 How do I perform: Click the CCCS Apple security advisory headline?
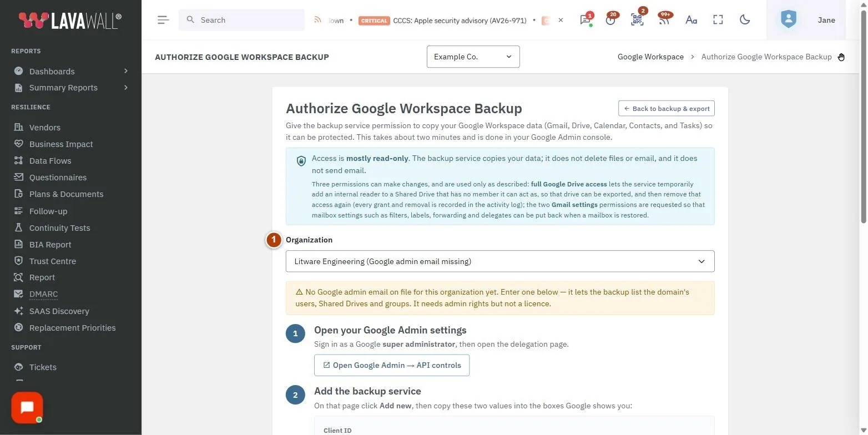[460, 20]
